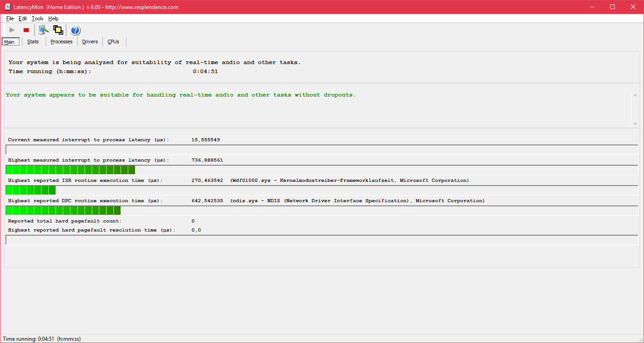Click the highest interrupt to process latency bar

(322, 170)
